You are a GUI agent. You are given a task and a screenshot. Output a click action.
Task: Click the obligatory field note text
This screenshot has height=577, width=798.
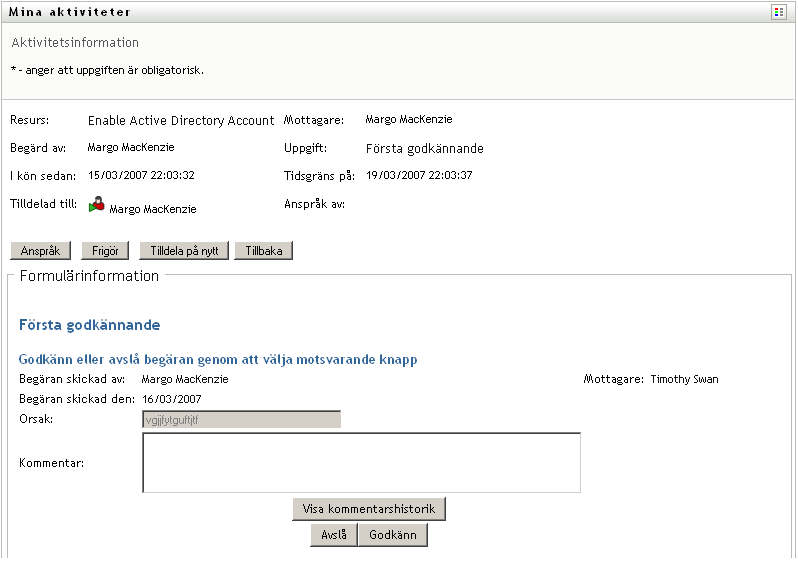(x=107, y=70)
